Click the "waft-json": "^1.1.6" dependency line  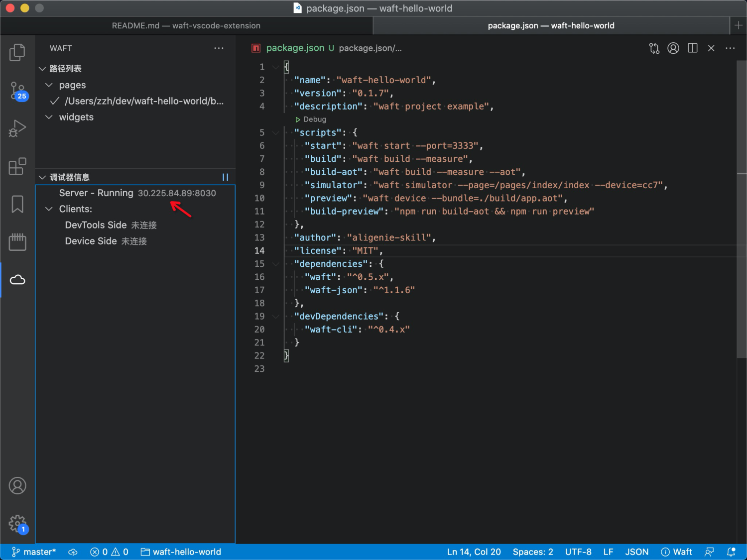360,290
